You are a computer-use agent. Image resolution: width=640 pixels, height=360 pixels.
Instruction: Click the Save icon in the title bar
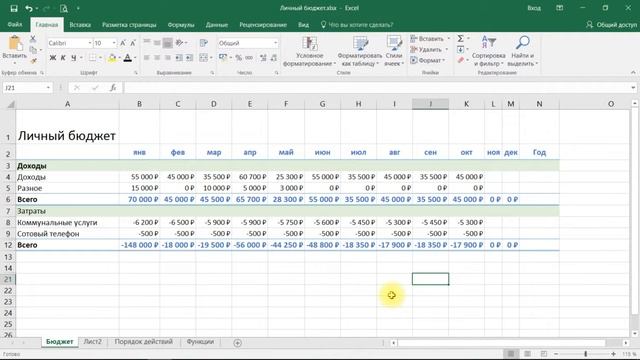[14, 8]
